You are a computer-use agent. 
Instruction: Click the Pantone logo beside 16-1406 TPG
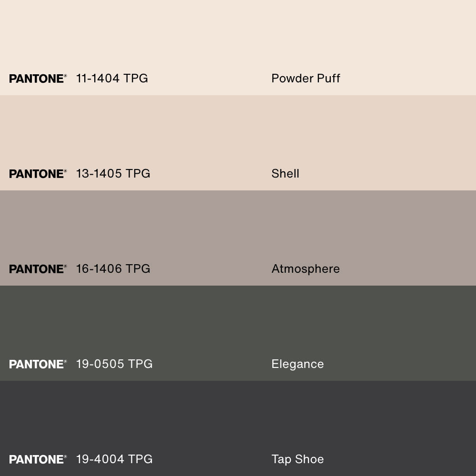pyautogui.click(x=38, y=269)
